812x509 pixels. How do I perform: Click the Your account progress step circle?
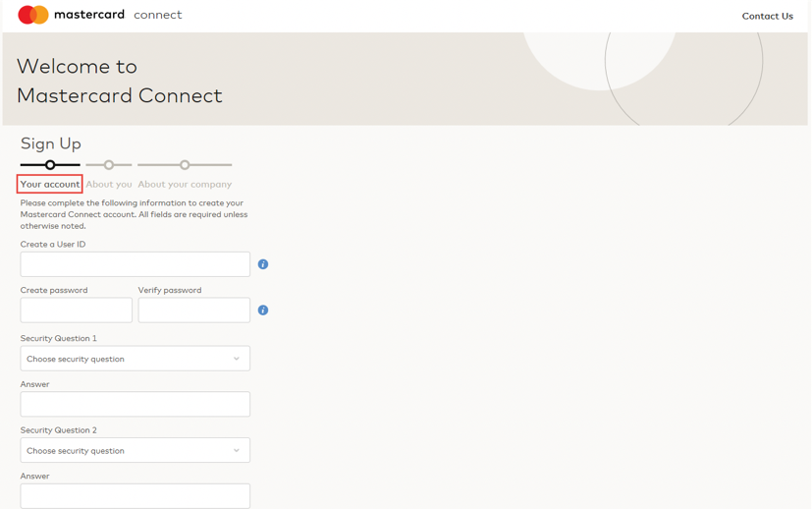[x=50, y=165]
